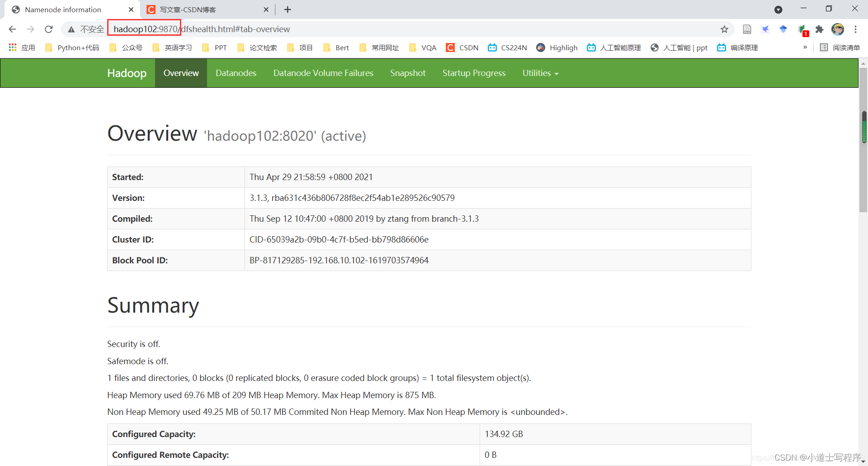
Task: Click the scrollbar up arrow
Action: click(x=863, y=63)
